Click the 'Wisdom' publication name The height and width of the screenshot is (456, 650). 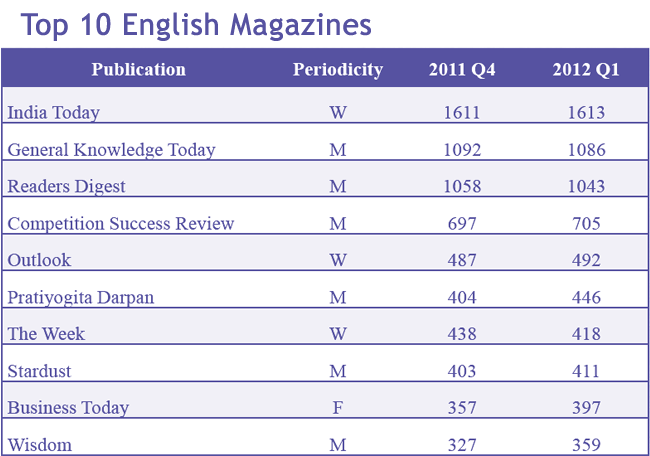pyautogui.click(x=40, y=445)
